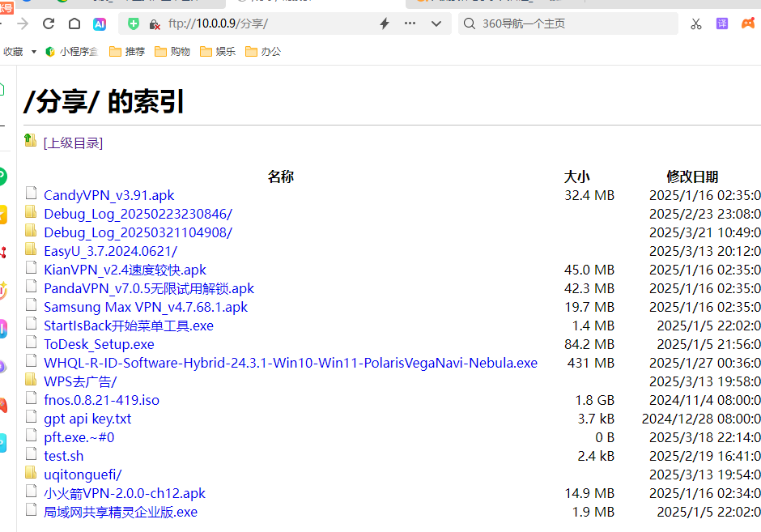Click the purple translate icon
The image size is (761, 532).
click(722, 23)
